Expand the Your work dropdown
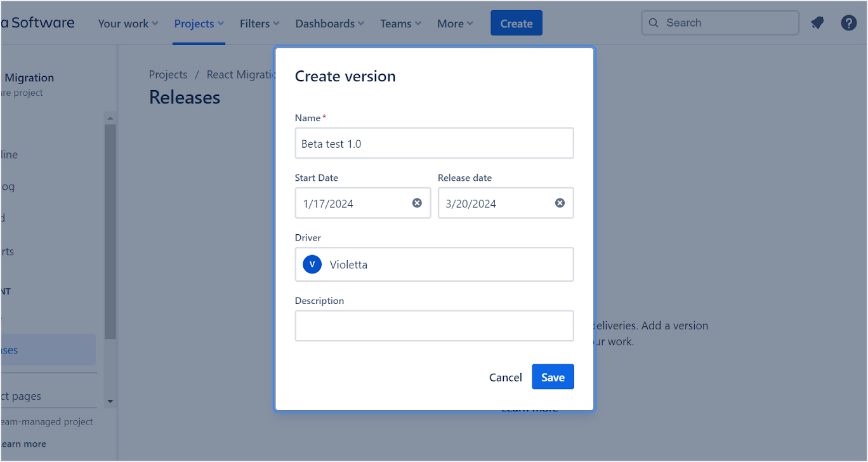Image resolution: width=868 pixels, height=462 pixels. click(x=128, y=23)
